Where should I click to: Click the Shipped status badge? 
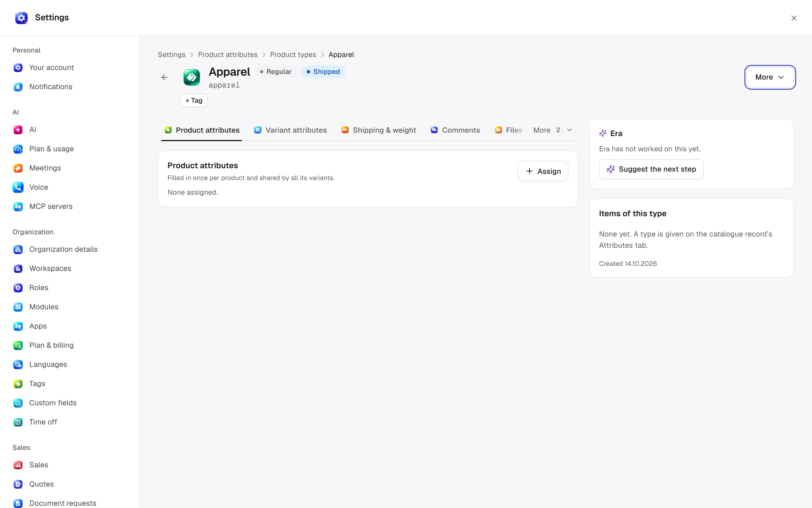tap(323, 72)
